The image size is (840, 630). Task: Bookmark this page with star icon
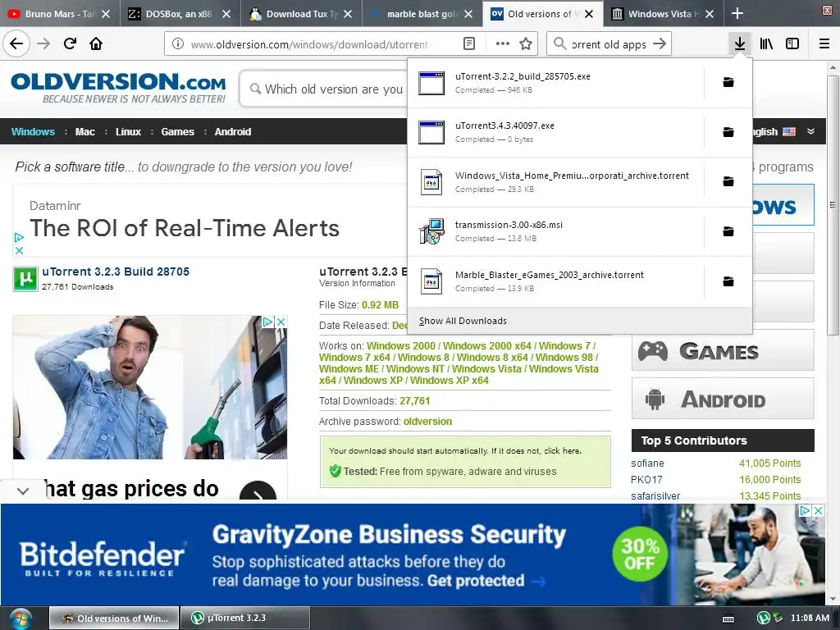click(x=526, y=44)
